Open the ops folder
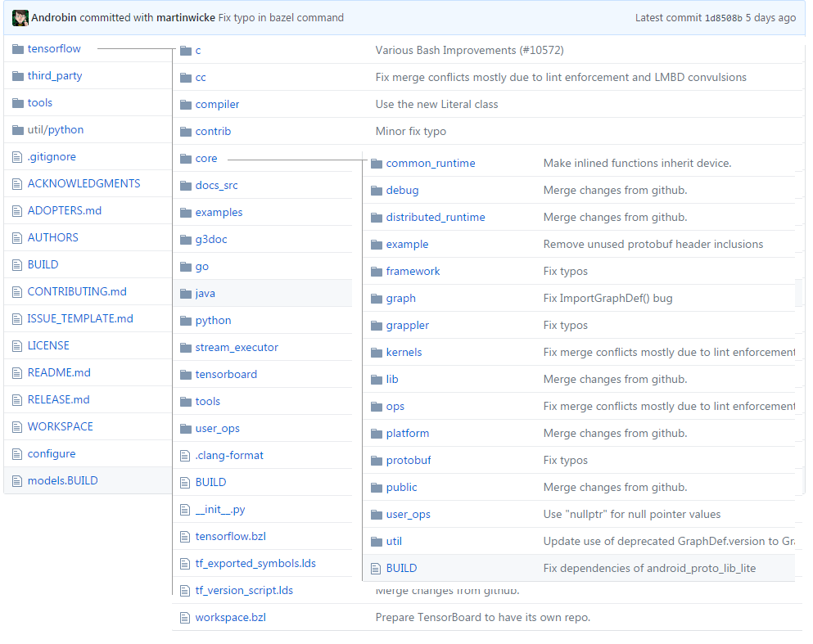 (x=395, y=407)
